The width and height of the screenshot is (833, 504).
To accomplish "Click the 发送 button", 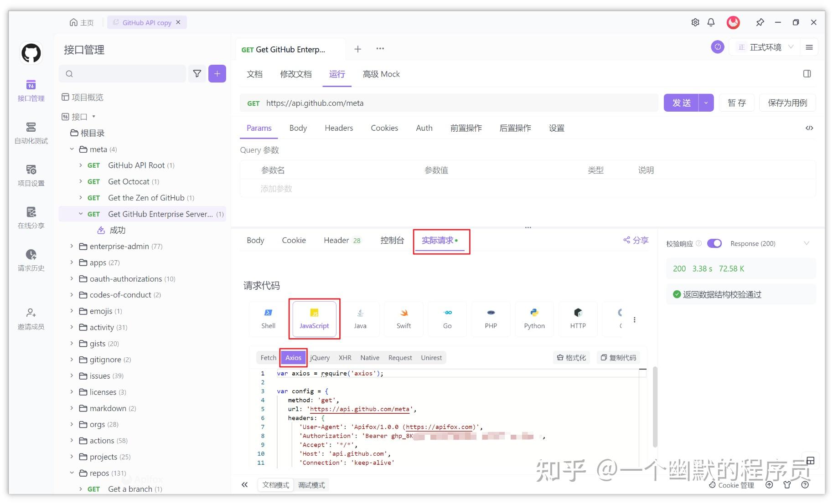I will coord(682,103).
